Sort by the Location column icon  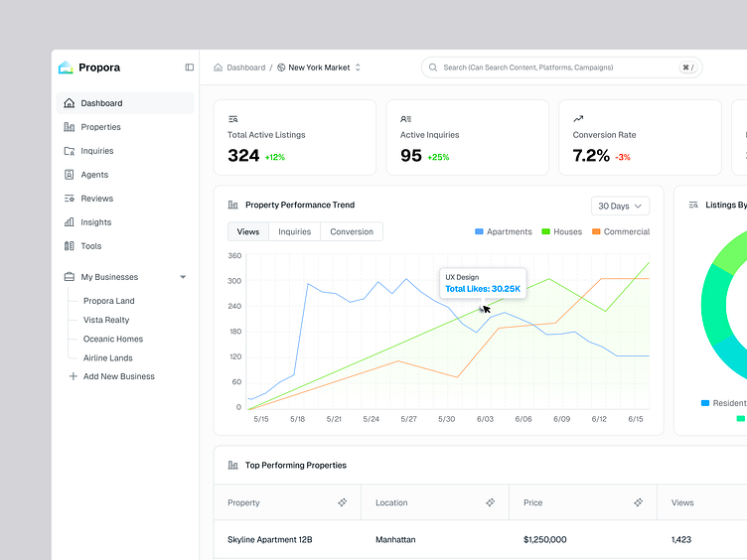[491, 502]
